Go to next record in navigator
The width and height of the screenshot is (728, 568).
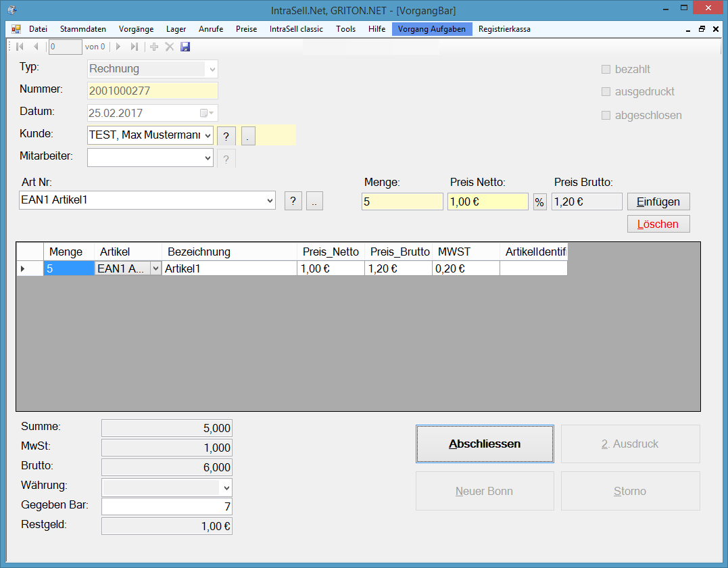(x=118, y=47)
